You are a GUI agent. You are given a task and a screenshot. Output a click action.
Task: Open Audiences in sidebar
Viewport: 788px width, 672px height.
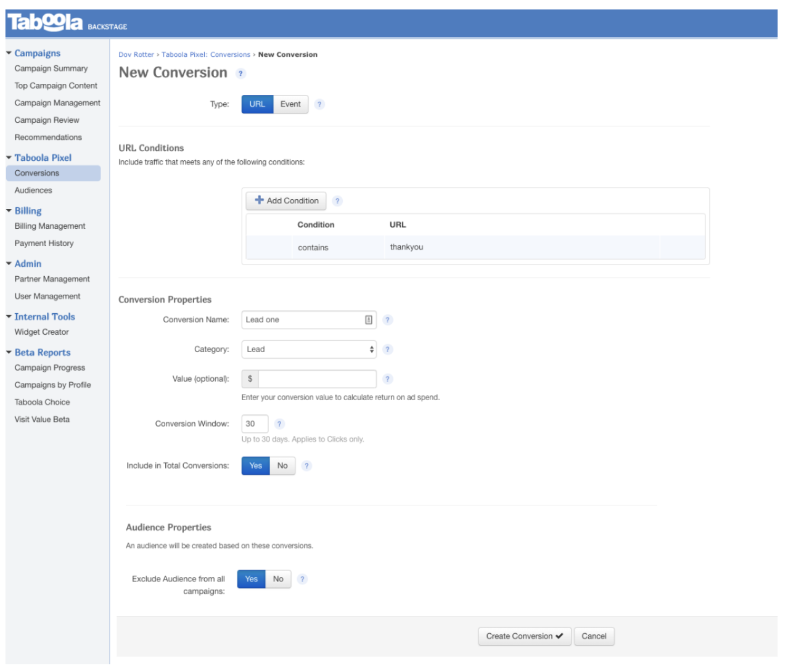[x=33, y=191]
